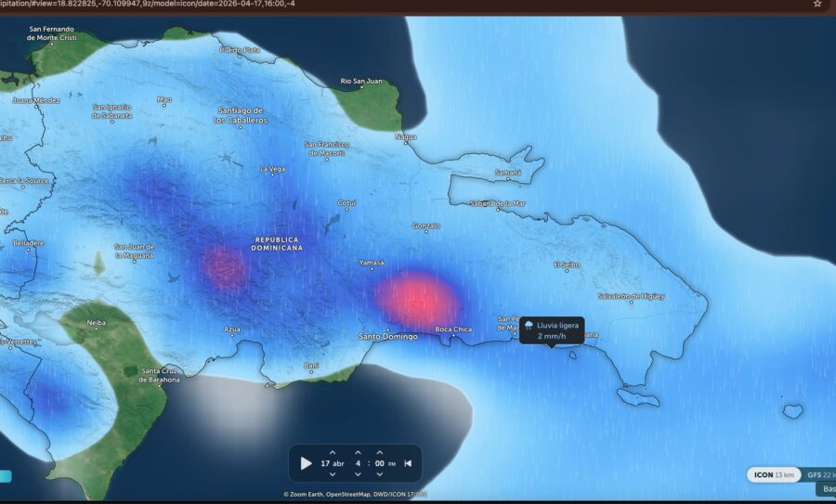This screenshot has width=836, height=504.
Task: Increase the minutes with the up chevron
Action: click(379, 451)
